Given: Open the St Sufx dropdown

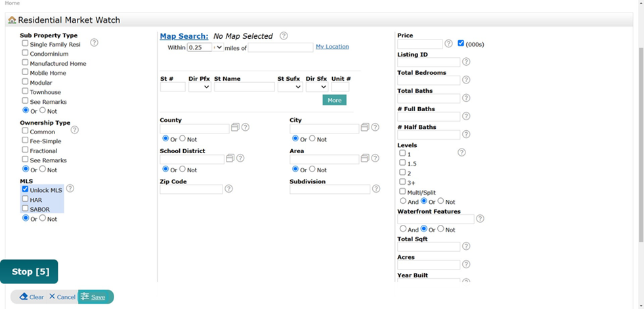Looking at the screenshot, I should coord(290,87).
